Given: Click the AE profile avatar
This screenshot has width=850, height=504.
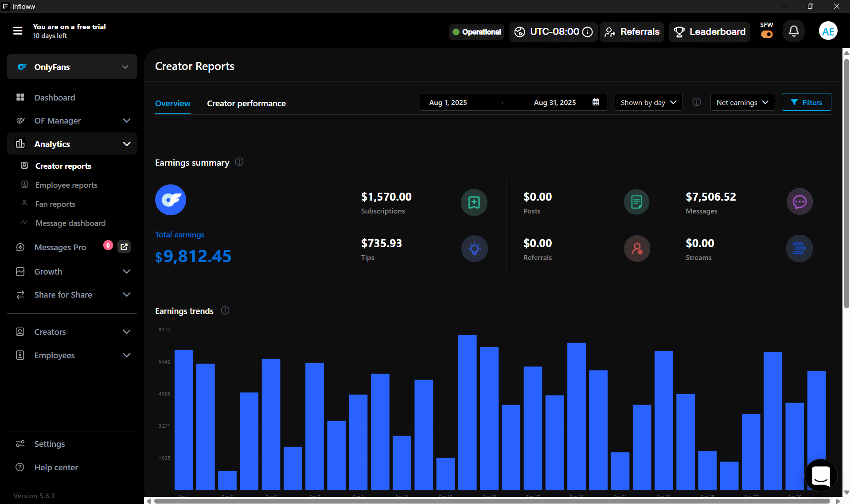Looking at the screenshot, I should (x=828, y=31).
